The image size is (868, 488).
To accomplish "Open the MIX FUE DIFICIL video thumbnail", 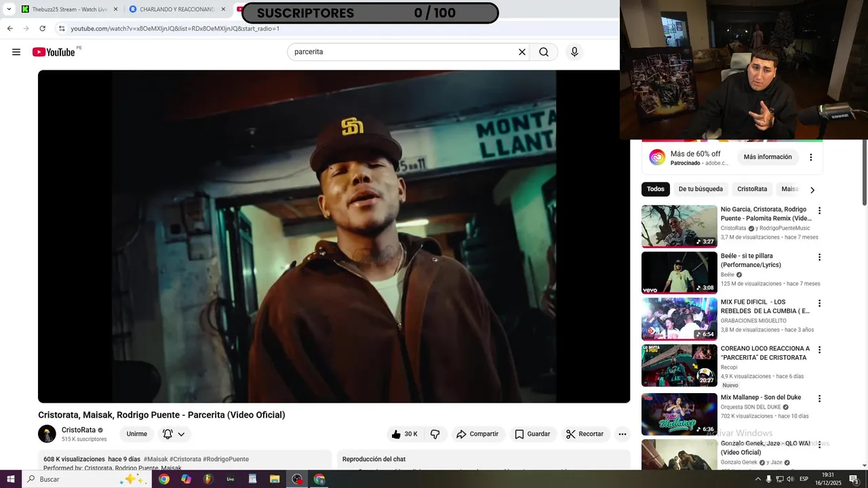I will [679, 319].
